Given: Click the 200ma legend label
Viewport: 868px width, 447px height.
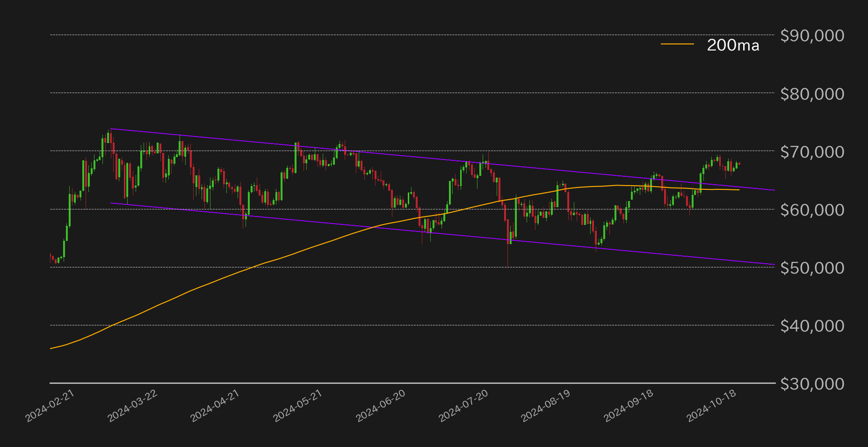Looking at the screenshot, I should [733, 45].
